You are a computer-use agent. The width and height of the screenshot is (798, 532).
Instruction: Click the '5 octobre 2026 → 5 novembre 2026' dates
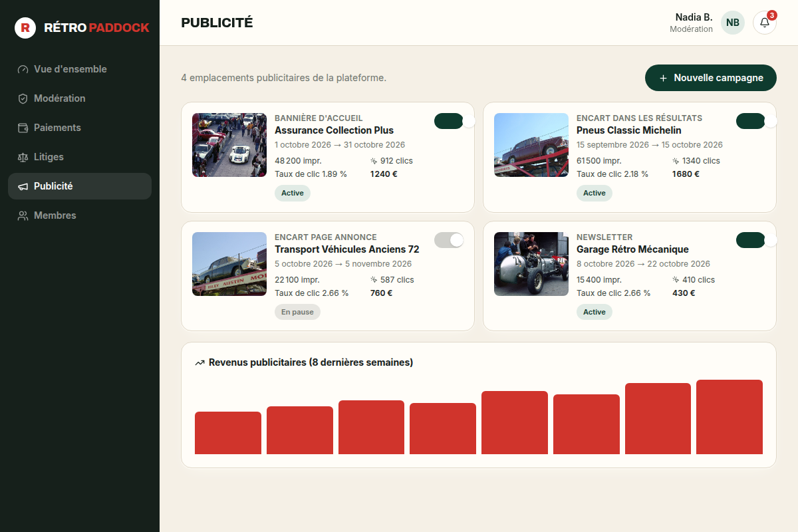(342, 264)
